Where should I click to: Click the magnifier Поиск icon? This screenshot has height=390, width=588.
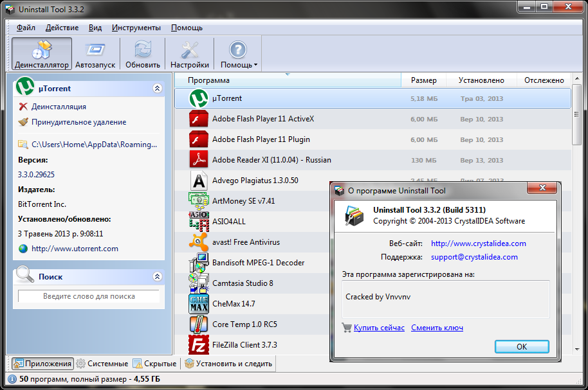pos(24,274)
